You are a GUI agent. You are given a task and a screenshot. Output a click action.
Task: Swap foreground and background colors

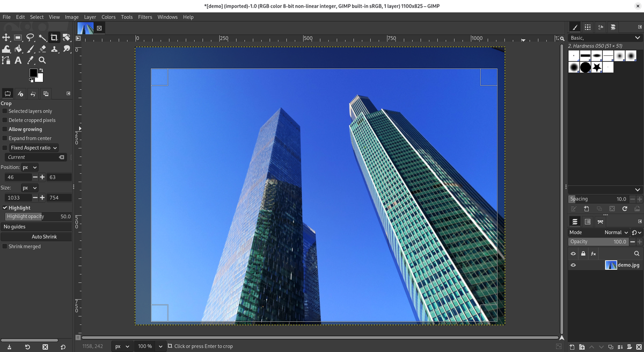coord(41,70)
